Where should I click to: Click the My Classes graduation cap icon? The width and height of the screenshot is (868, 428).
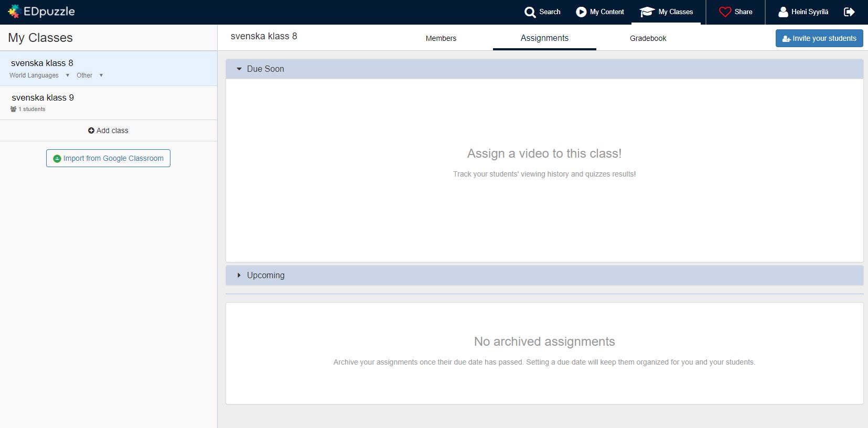[x=647, y=12]
